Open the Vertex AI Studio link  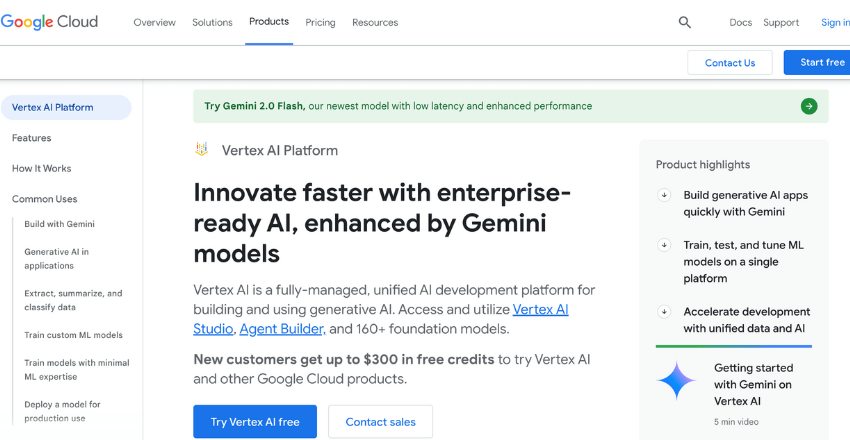click(x=381, y=319)
